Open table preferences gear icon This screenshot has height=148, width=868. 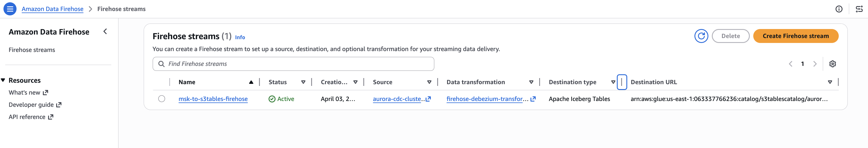[x=832, y=64]
